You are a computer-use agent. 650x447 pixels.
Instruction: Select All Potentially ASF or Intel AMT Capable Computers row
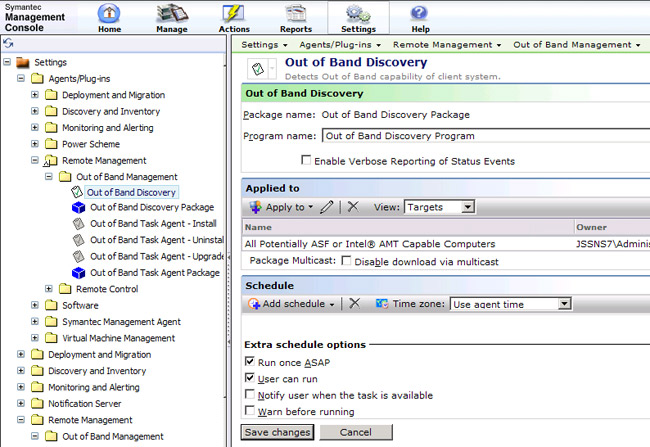click(x=446, y=244)
